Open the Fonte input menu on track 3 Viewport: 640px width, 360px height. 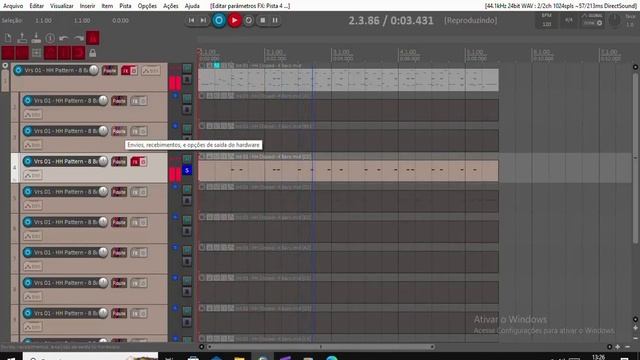click(x=119, y=131)
